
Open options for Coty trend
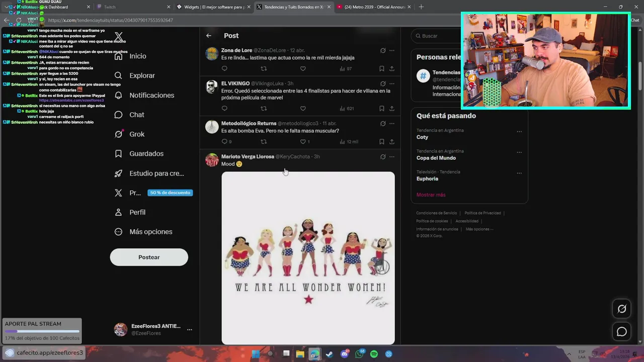pyautogui.click(x=519, y=132)
